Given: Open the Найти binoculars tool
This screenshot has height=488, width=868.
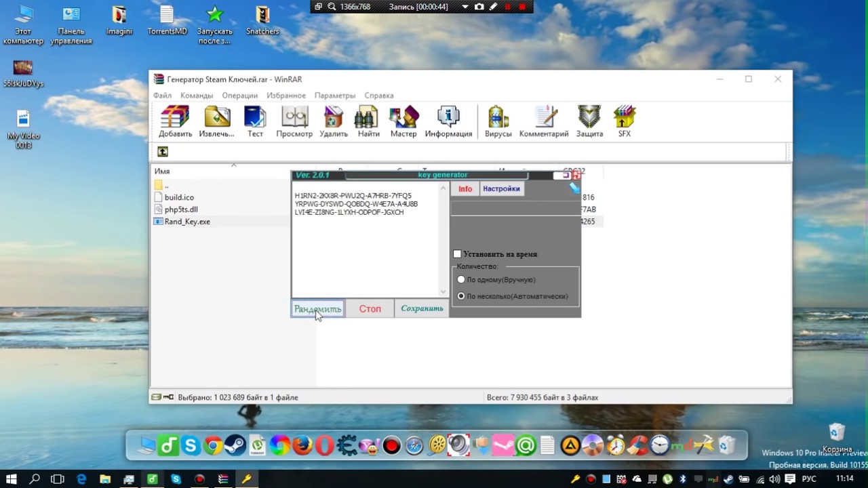Looking at the screenshot, I should (368, 122).
